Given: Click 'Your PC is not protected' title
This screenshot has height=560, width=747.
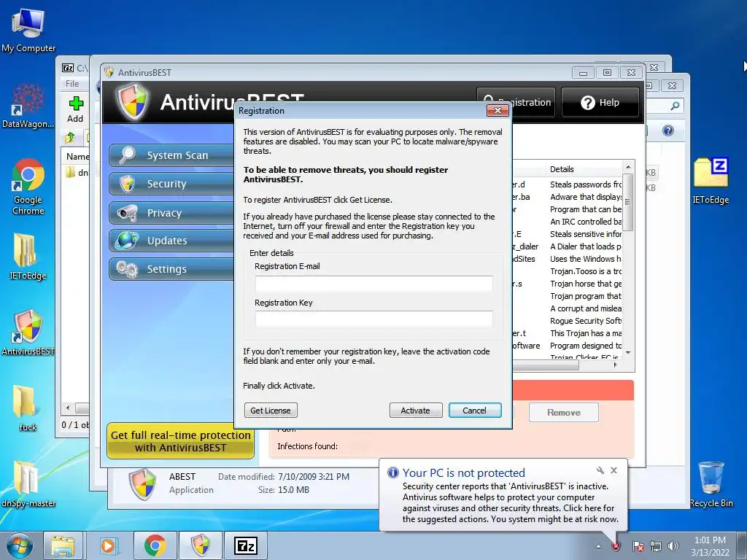Looking at the screenshot, I should pyautogui.click(x=463, y=472).
